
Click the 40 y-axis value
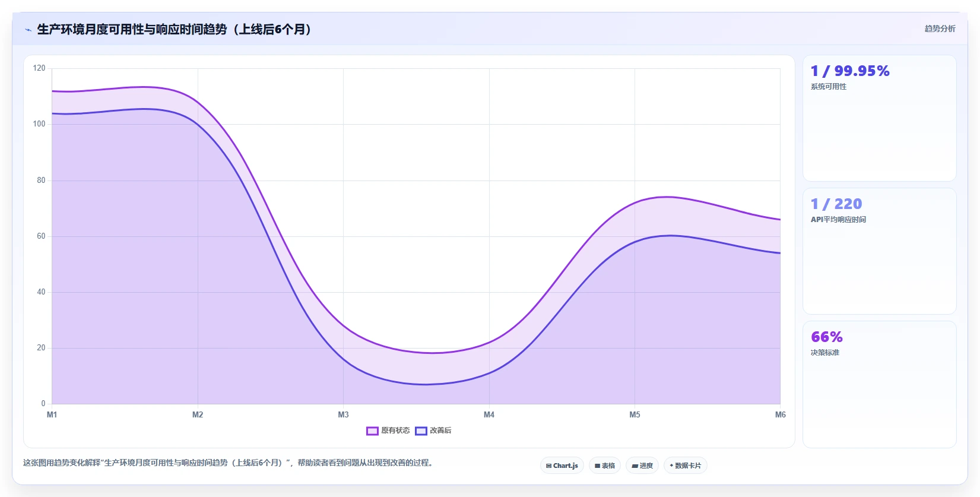pyautogui.click(x=41, y=292)
